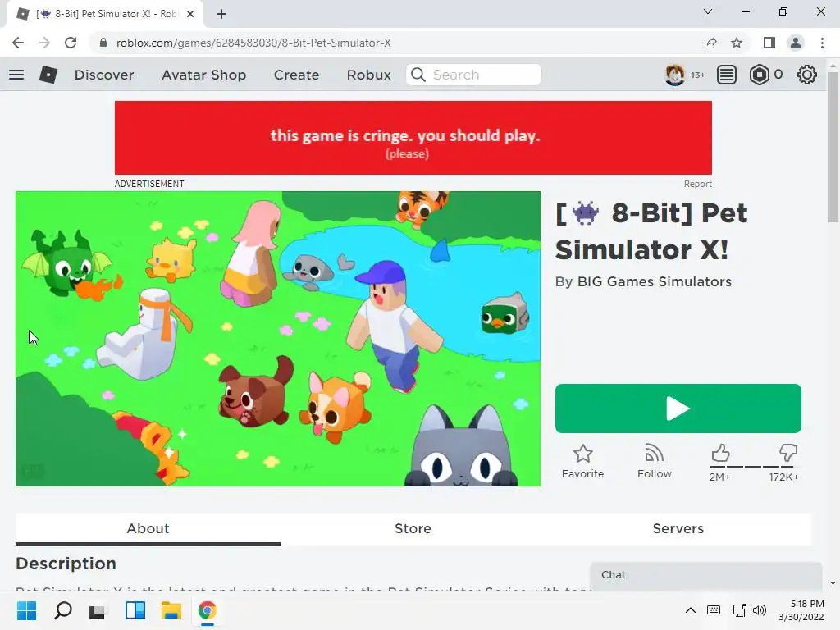
Task: Switch to the Servers tab
Action: [x=678, y=528]
